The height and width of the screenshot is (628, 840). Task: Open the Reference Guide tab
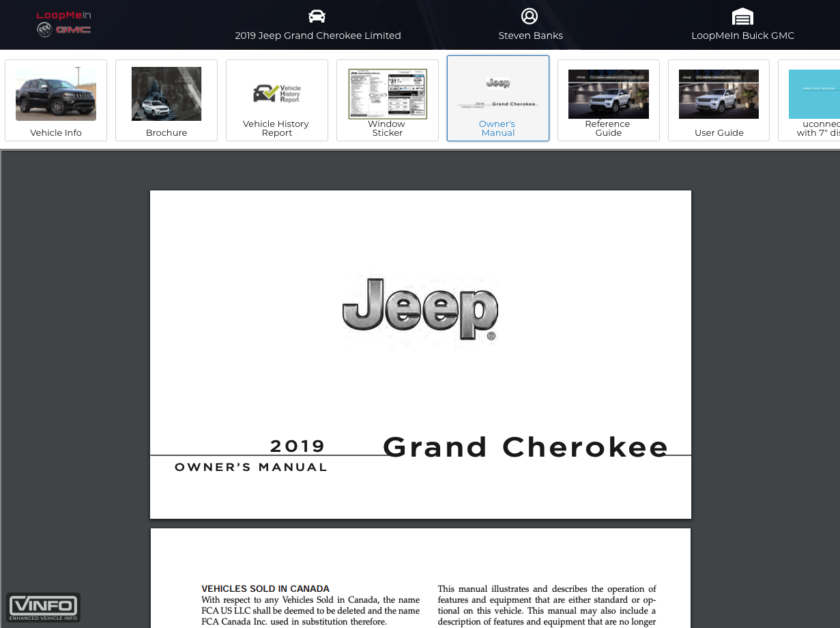[x=609, y=100]
